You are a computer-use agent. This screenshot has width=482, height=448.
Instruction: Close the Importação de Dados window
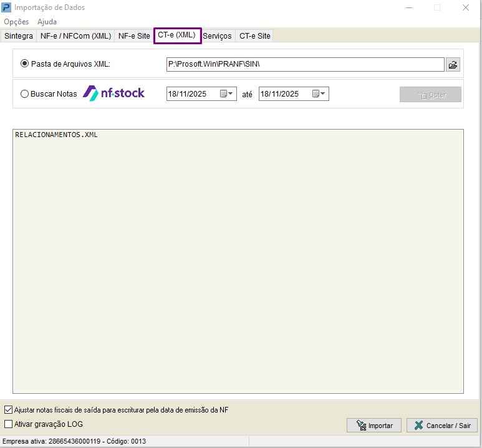pyautogui.click(x=466, y=7)
